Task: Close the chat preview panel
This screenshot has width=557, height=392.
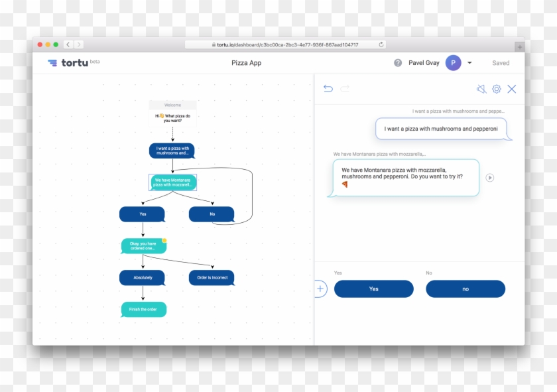Action: pyautogui.click(x=511, y=89)
